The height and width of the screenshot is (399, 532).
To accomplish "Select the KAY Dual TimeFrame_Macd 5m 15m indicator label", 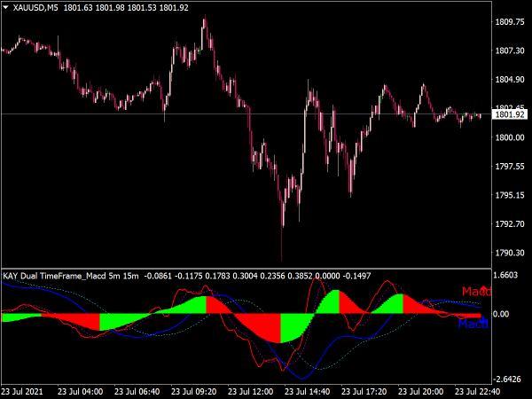I will pos(71,276).
